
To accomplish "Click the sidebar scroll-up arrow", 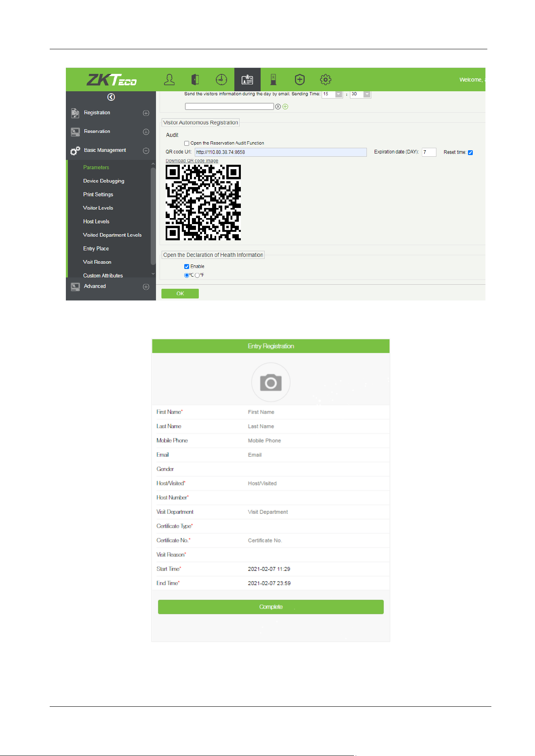I will (x=153, y=164).
